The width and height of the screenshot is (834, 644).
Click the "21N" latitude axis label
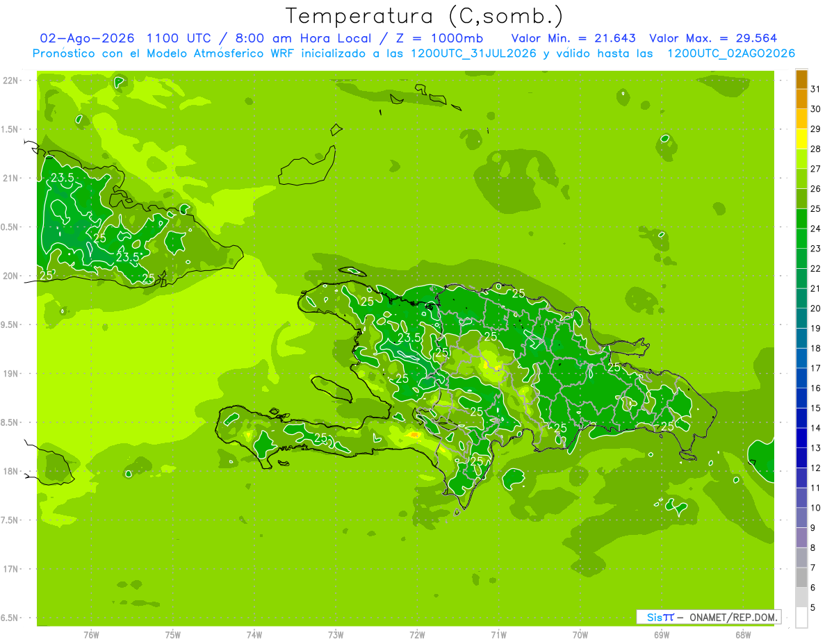coord(10,179)
